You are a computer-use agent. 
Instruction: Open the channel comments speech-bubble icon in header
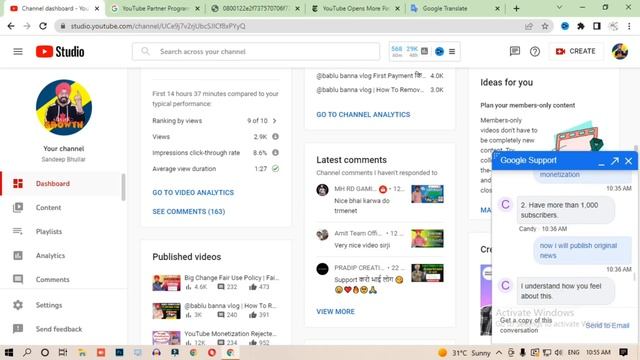515,51
